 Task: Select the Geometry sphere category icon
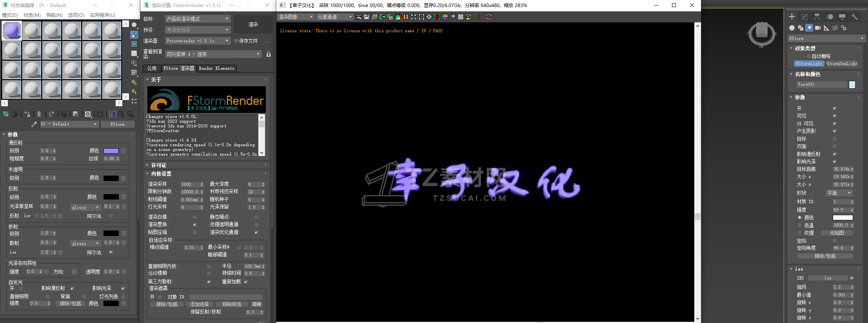coord(792,28)
